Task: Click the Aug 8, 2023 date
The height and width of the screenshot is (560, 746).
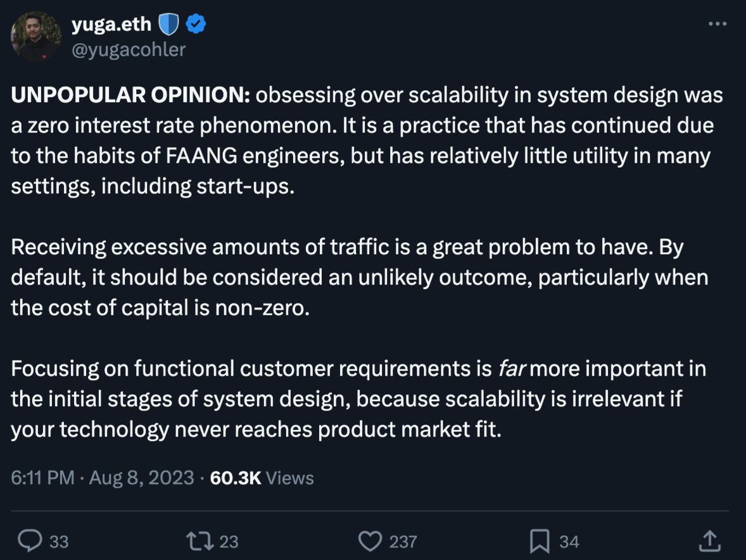Action: pos(141,478)
